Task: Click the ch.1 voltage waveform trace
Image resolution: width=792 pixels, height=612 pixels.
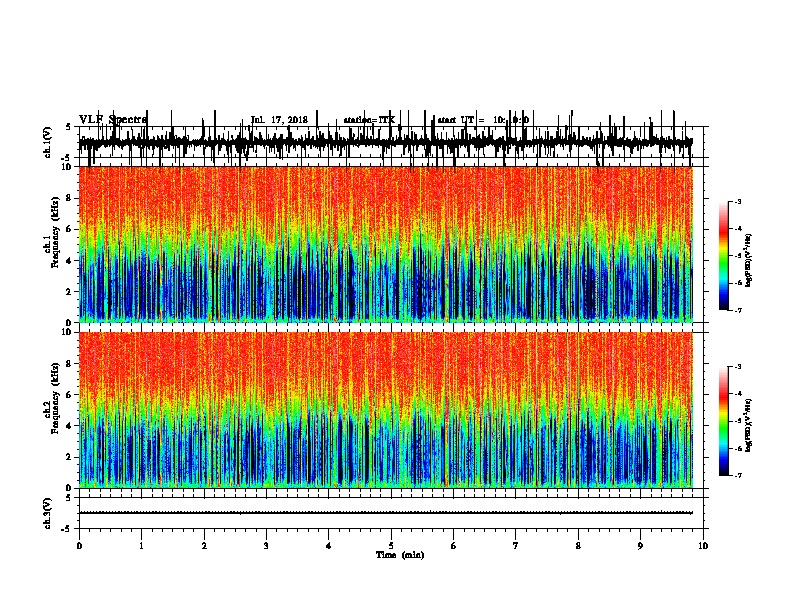Action: 385,142
